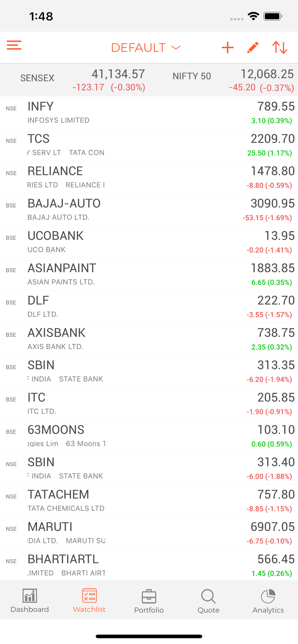Tap the pencil edit watchlist icon

253,48
